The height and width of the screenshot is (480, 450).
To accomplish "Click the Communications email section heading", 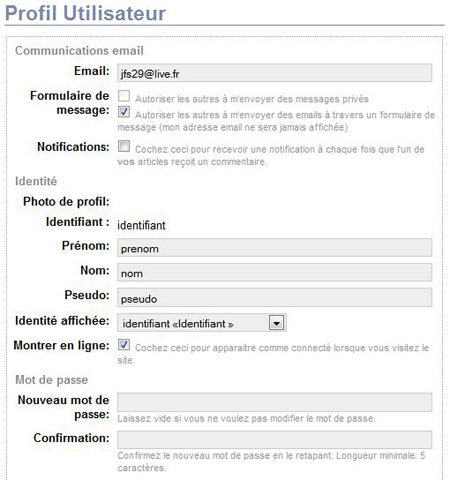I will 79,51.
